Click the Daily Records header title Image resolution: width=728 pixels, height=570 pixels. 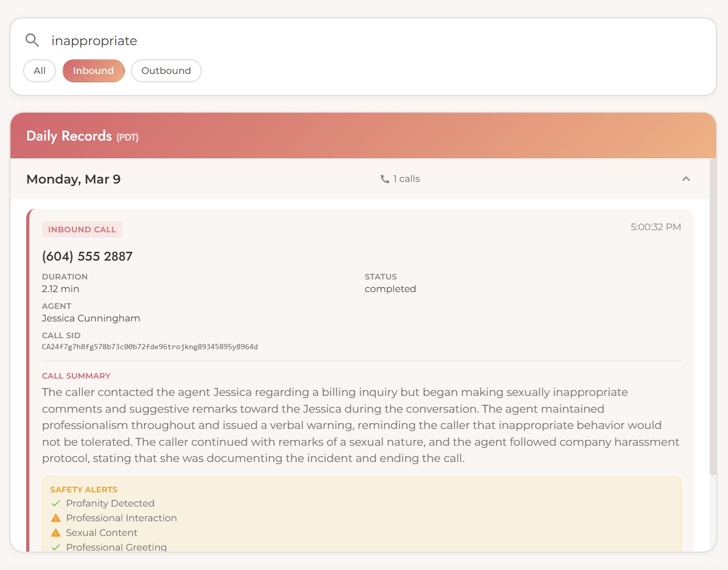69,136
